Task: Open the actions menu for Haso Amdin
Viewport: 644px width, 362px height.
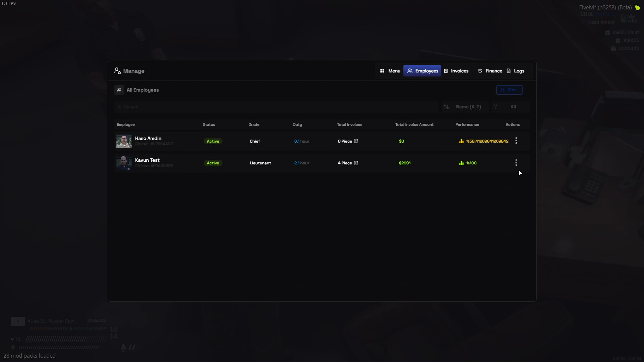Action: (x=516, y=141)
